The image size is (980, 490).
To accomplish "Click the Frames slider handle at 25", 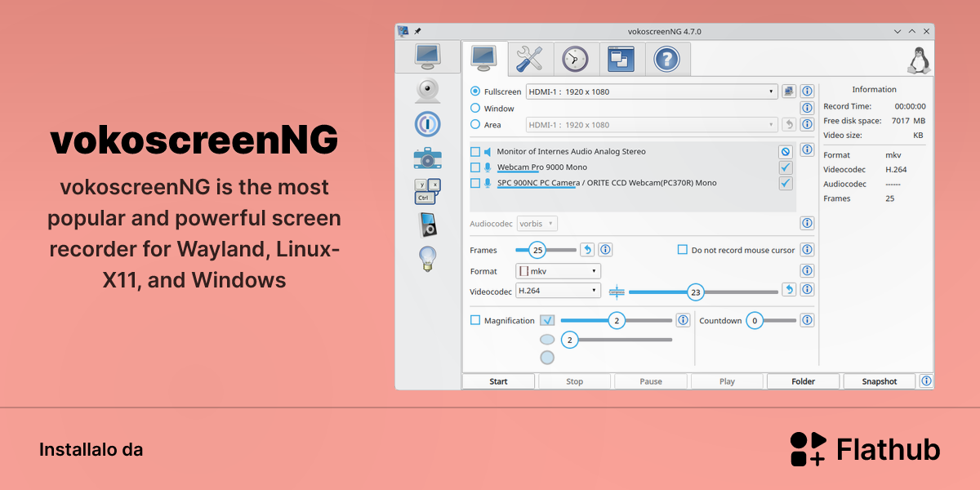I will click(537, 250).
